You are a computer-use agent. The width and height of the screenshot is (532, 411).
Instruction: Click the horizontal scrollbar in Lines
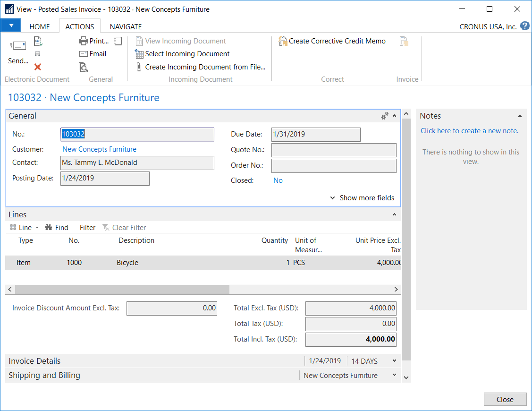pyautogui.click(x=122, y=289)
